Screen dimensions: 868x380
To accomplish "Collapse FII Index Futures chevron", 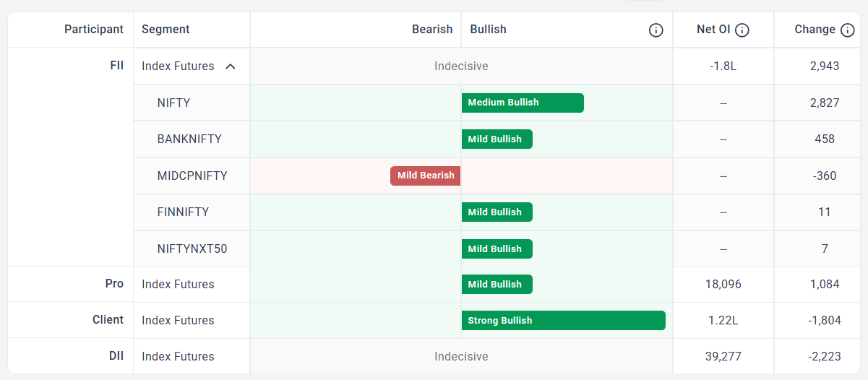I will 231,66.
